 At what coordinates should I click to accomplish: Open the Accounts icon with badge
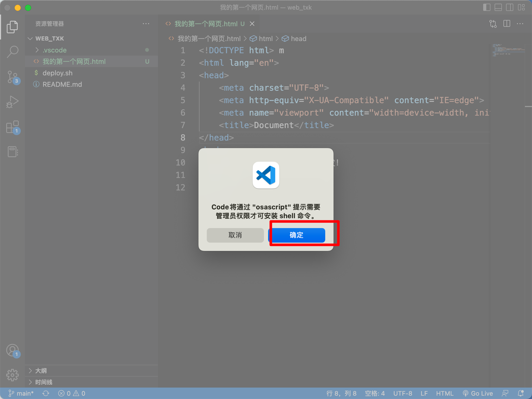pyautogui.click(x=13, y=351)
